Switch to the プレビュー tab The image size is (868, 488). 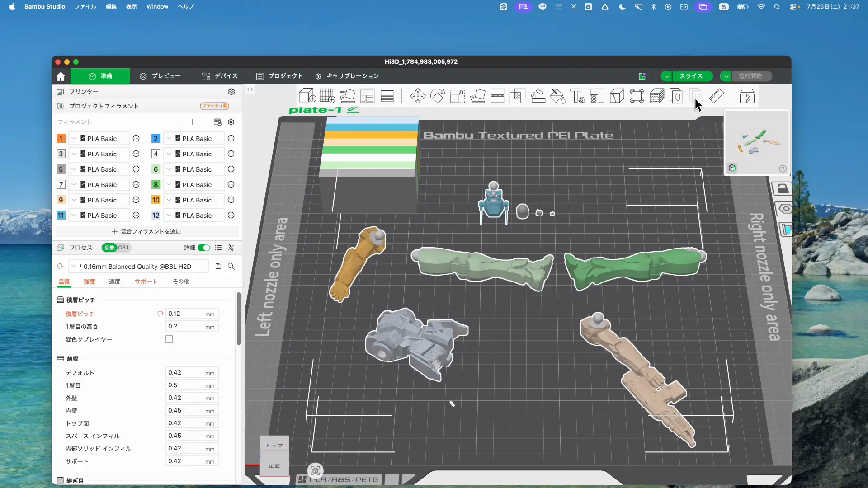(160, 76)
